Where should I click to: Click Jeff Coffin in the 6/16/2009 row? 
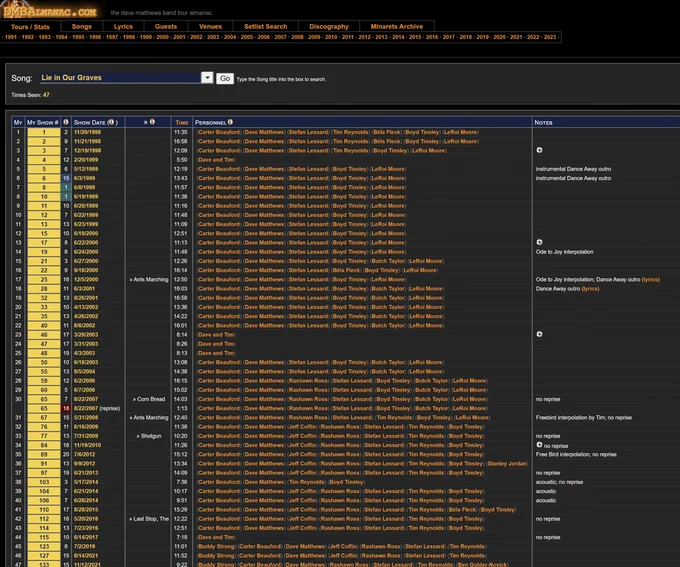302,426
